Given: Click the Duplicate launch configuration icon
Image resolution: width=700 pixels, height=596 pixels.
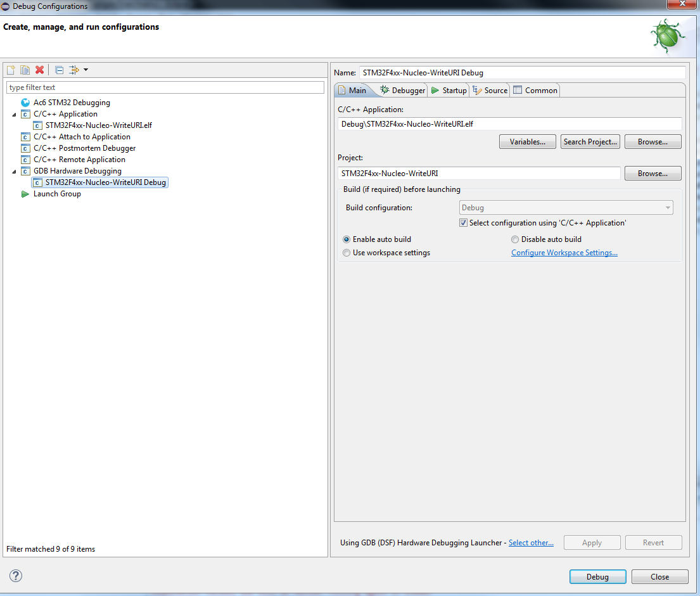Looking at the screenshot, I should pos(25,70).
